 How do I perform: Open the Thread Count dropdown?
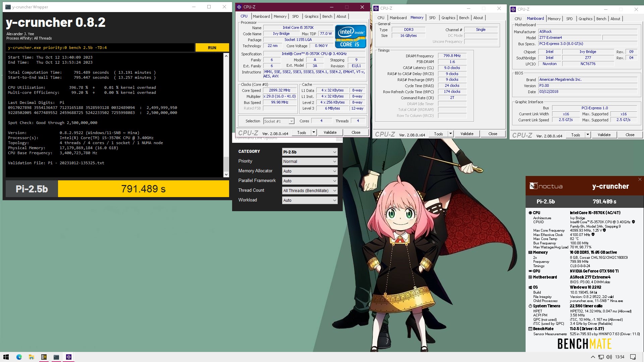(x=310, y=191)
